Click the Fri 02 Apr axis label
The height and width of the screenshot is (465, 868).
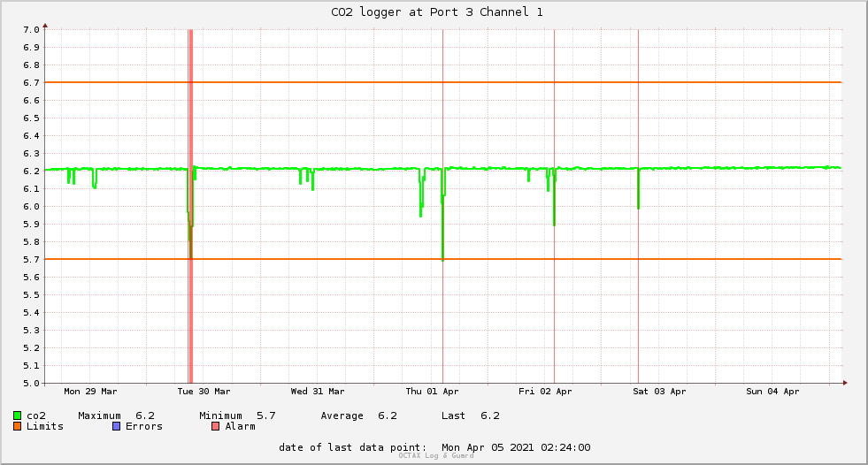545,392
